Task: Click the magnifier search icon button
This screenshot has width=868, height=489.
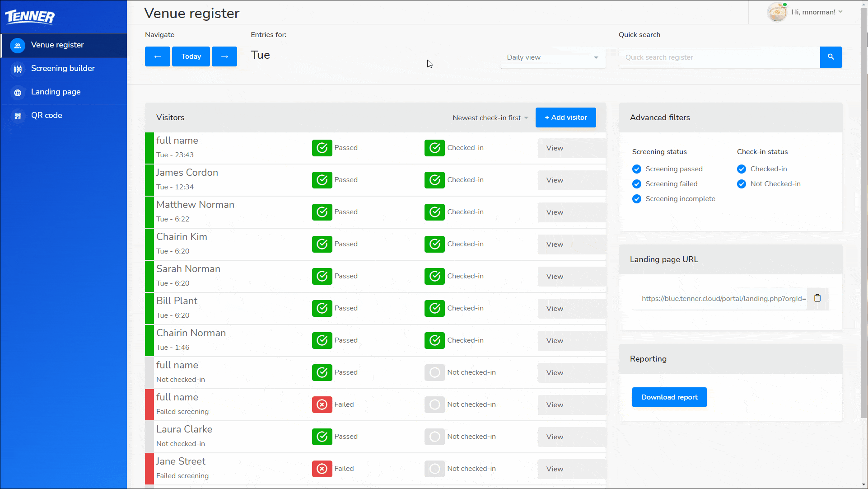Action: coord(831,57)
